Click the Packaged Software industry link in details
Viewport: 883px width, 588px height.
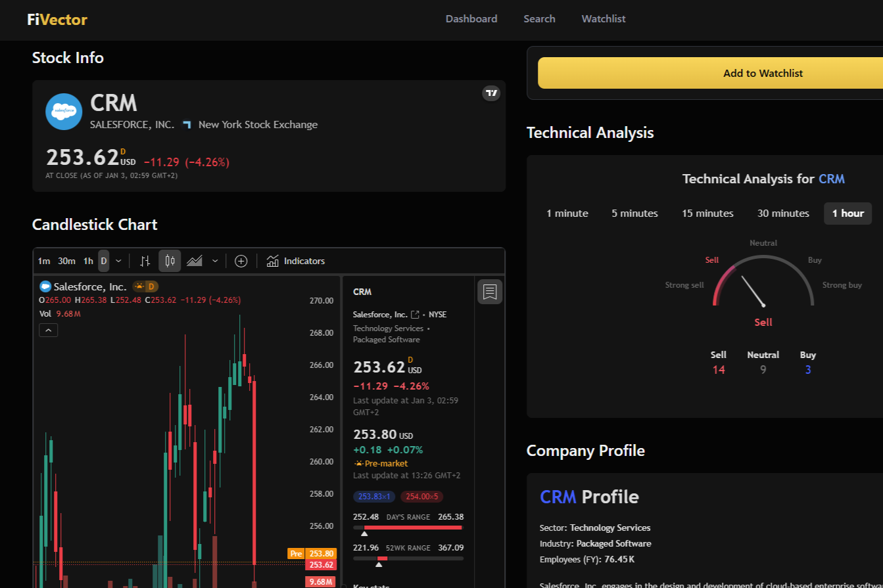[x=386, y=340]
